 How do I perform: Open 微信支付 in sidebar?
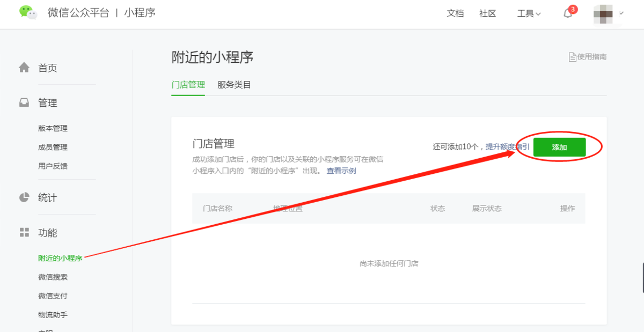pos(53,296)
